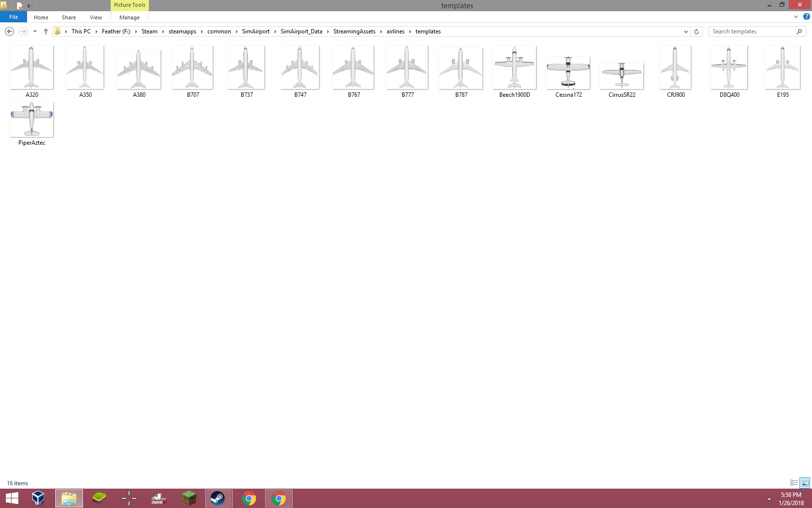Select the CirrusSR22 template image

click(x=622, y=76)
